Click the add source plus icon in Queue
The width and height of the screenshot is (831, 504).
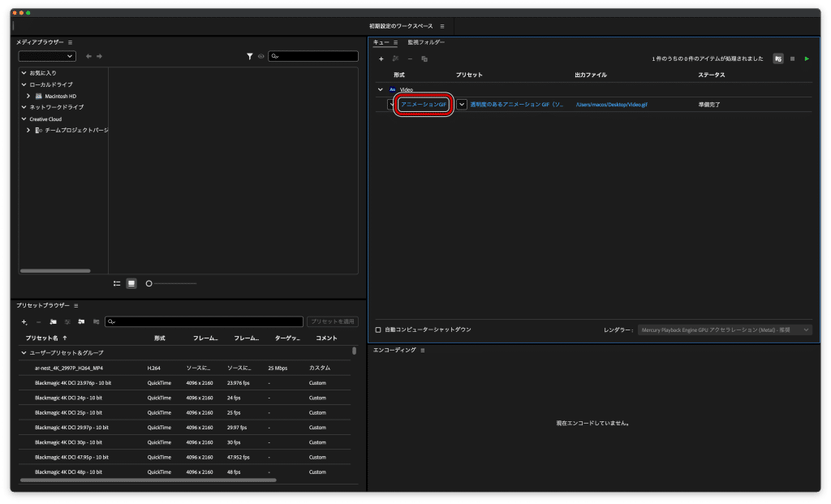(x=381, y=58)
